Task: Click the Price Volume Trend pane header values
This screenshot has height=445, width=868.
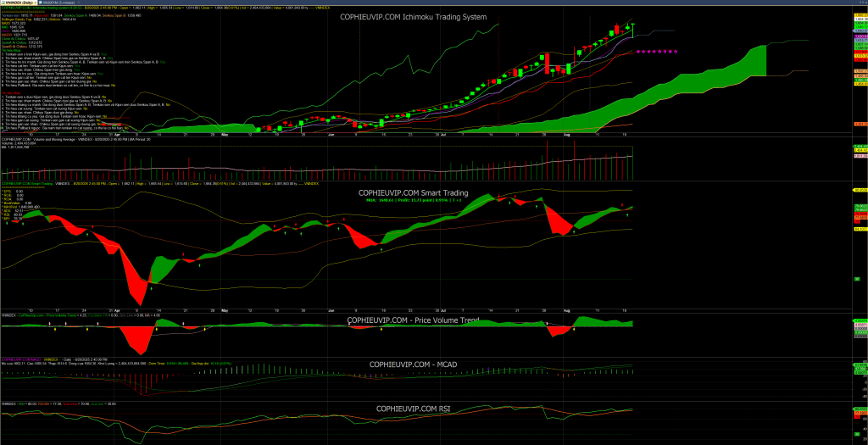Action: pos(81,316)
